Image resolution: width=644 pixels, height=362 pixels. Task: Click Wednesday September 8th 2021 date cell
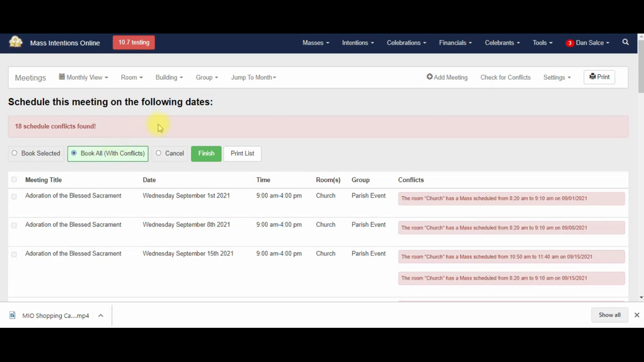coord(186,225)
